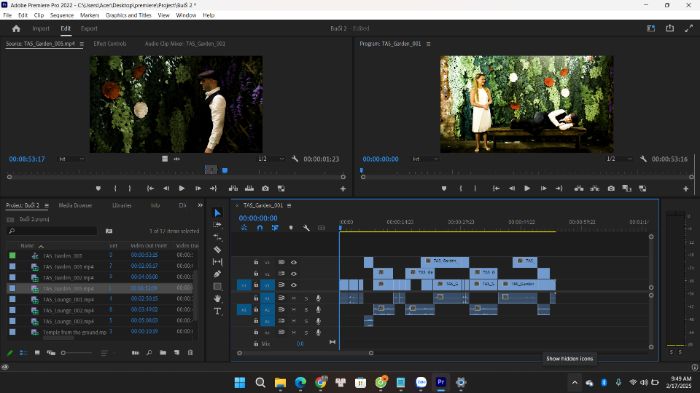700x393 pixels.
Task: Switch to Media Browser tab
Action: [75, 205]
